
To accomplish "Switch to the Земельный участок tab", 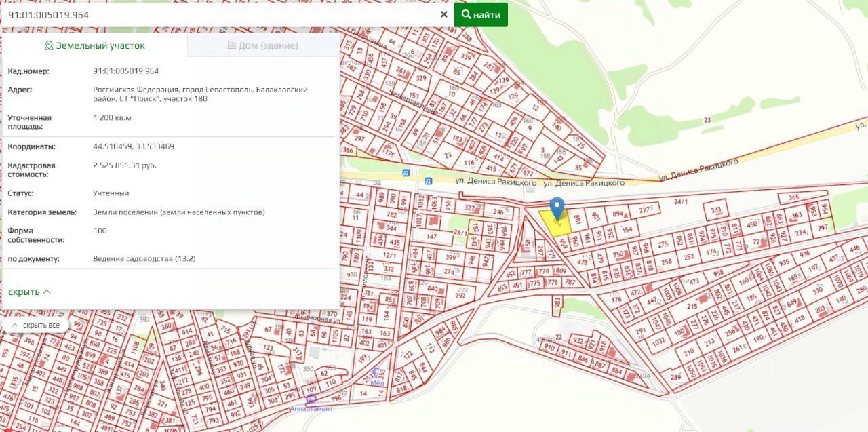I will click(94, 45).
